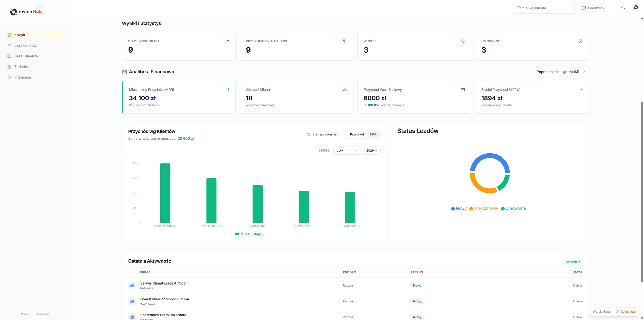Click the trend arrow icon on ARPU card
Screen dimensions: 644x320
[x=580, y=90]
